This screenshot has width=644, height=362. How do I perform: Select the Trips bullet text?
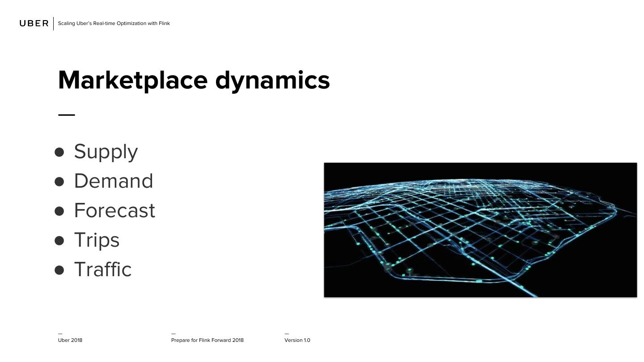click(x=97, y=240)
